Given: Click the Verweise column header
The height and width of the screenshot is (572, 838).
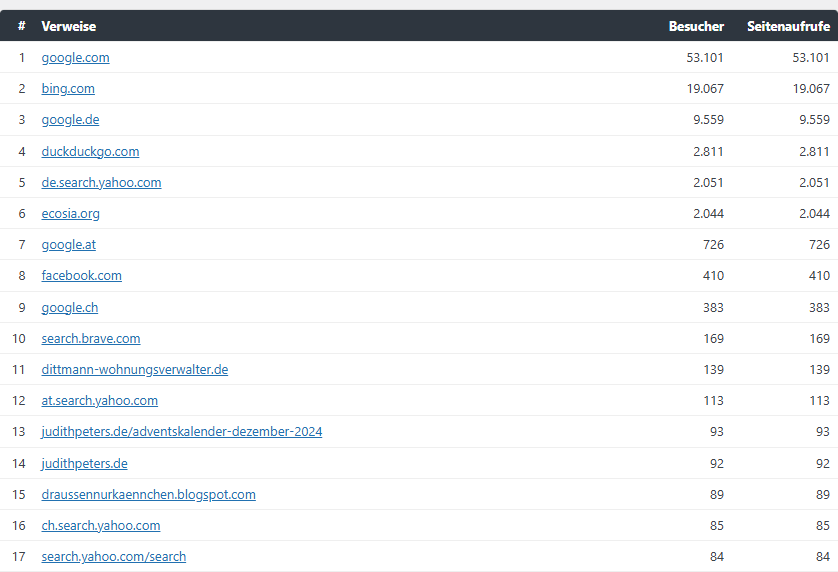Looking at the screenshot, I should coord(68,26).
